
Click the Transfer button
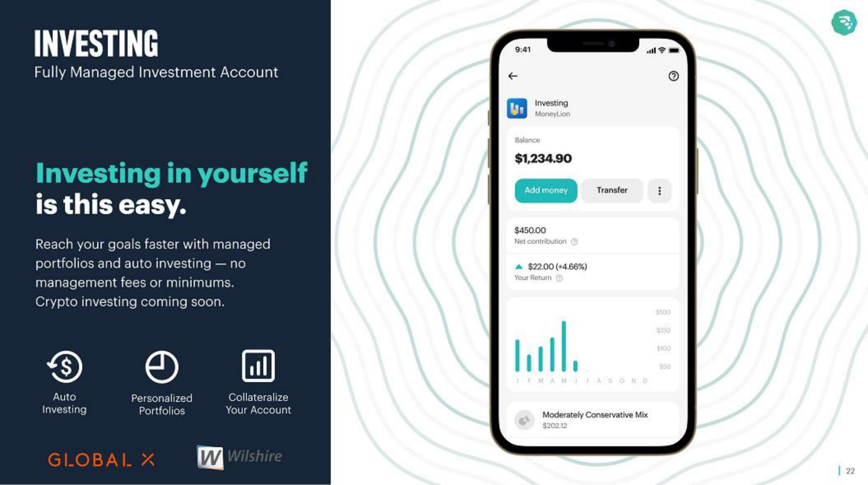612,190
